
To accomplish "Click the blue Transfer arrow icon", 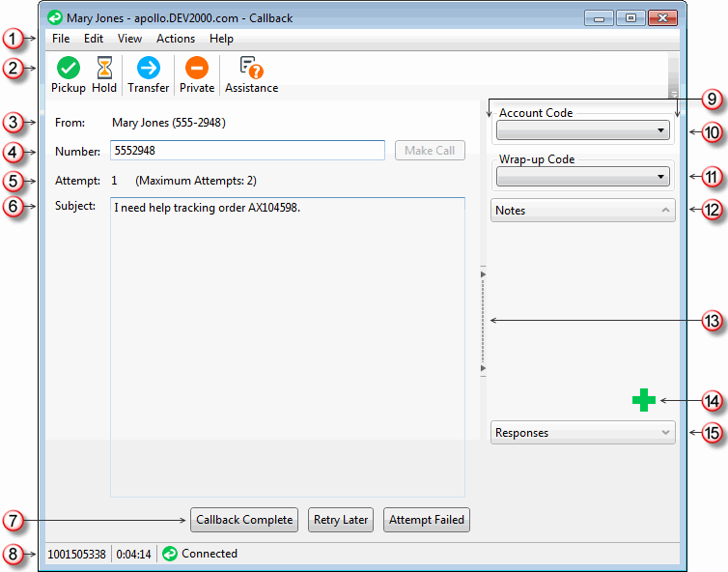I will [x=148, y=68].
